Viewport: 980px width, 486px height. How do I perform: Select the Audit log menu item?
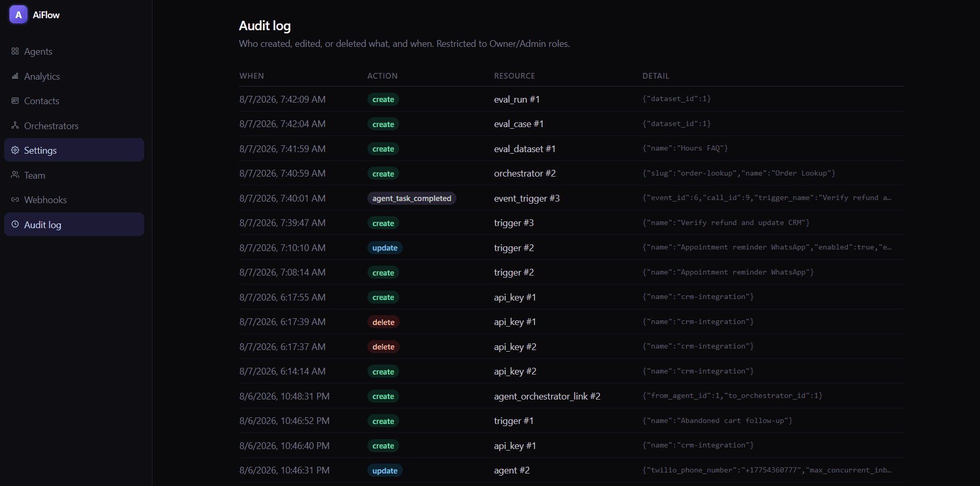coord(74,225)
